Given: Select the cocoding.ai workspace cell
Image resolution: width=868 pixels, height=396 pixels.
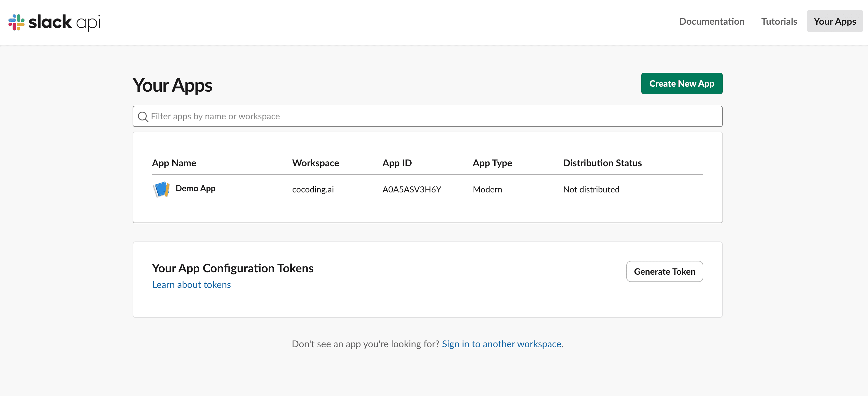Looking at the screenshot, I should (313, 189).
